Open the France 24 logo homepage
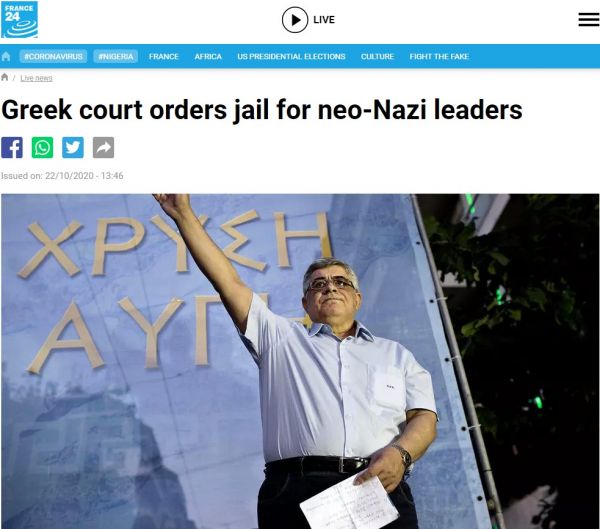The height and width of the screenshot is (529, 600). pos(20,20)
